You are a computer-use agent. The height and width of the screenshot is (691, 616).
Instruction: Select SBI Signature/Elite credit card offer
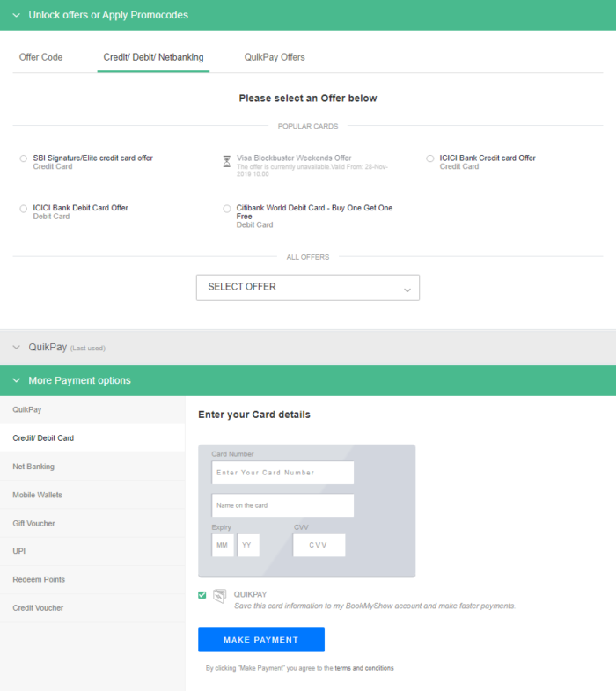click(24, 158)
